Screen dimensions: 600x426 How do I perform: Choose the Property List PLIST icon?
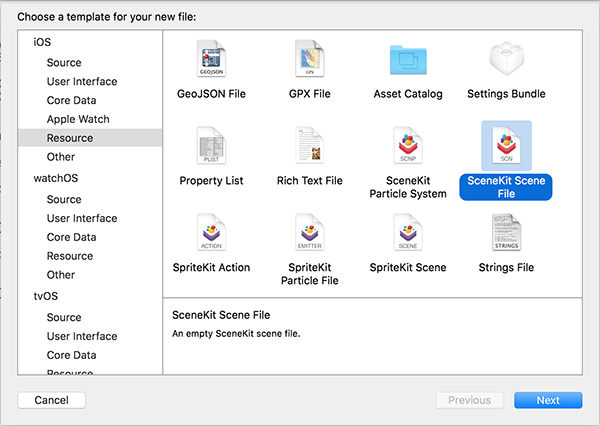click(211, 145)
